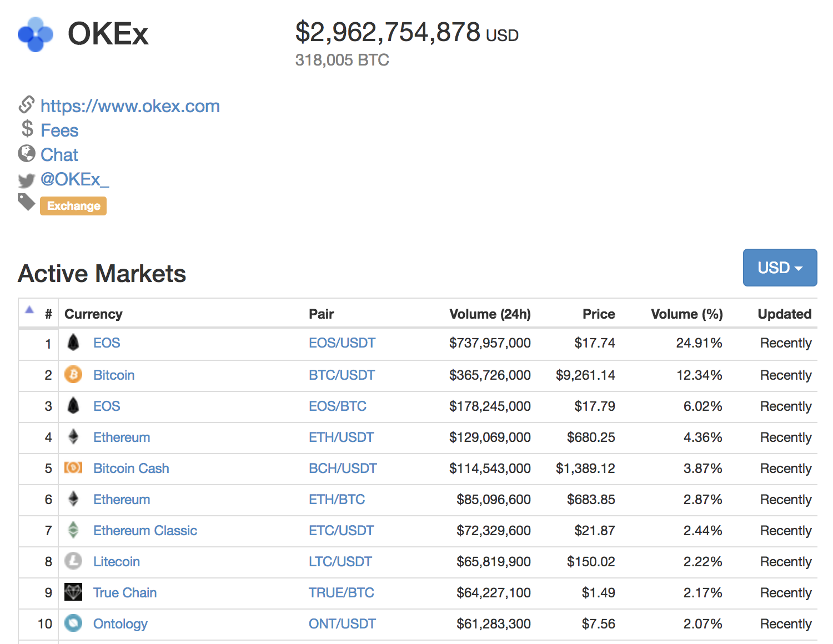Click the $9,261.14 price cell
This screenshot has width=833, height=644.
[x=585, y=375]
